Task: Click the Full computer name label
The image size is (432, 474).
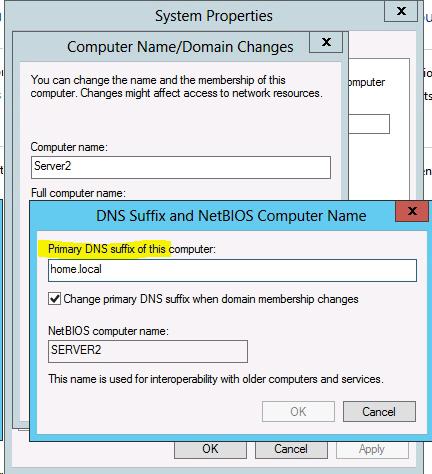Action: [x=78, y=193]
